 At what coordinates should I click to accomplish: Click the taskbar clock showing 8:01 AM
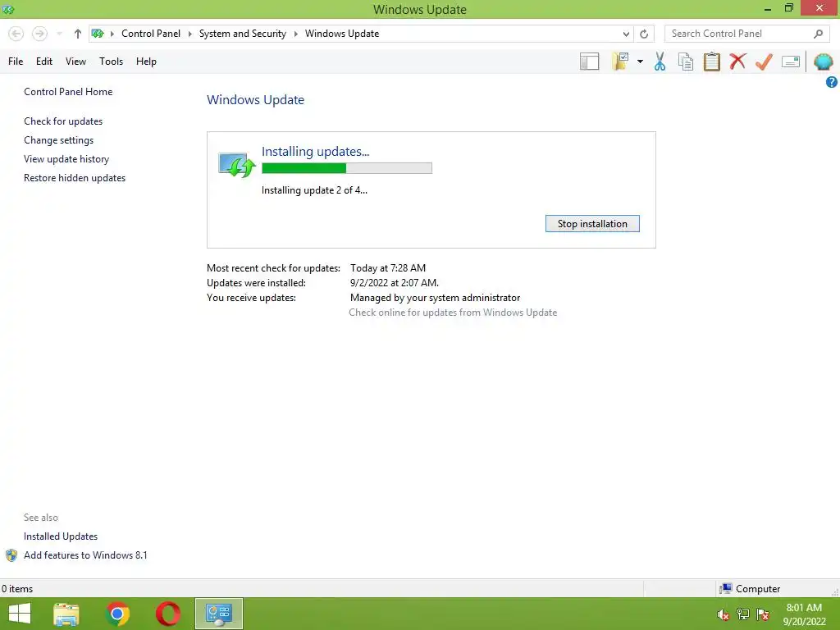pos(804,614)
